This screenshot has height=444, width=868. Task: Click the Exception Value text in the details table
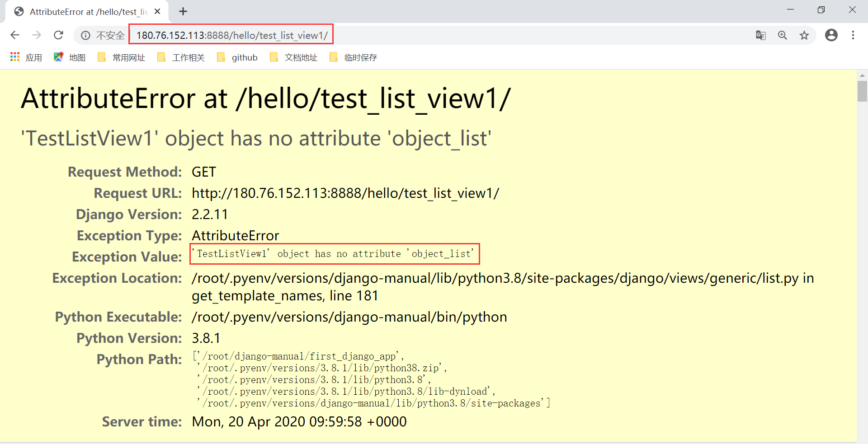tap(333, 254)
